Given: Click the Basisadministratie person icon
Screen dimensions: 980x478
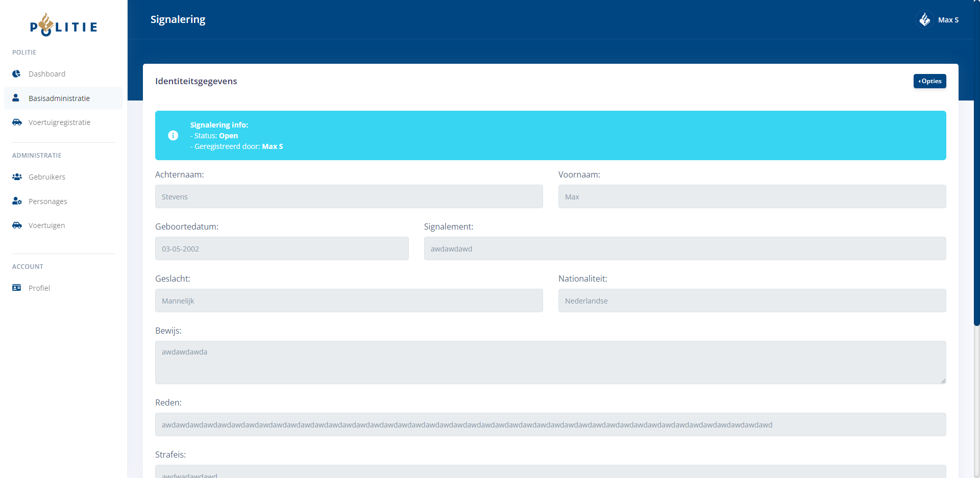Looking at the screenshot, I should [x=16, y=98].
